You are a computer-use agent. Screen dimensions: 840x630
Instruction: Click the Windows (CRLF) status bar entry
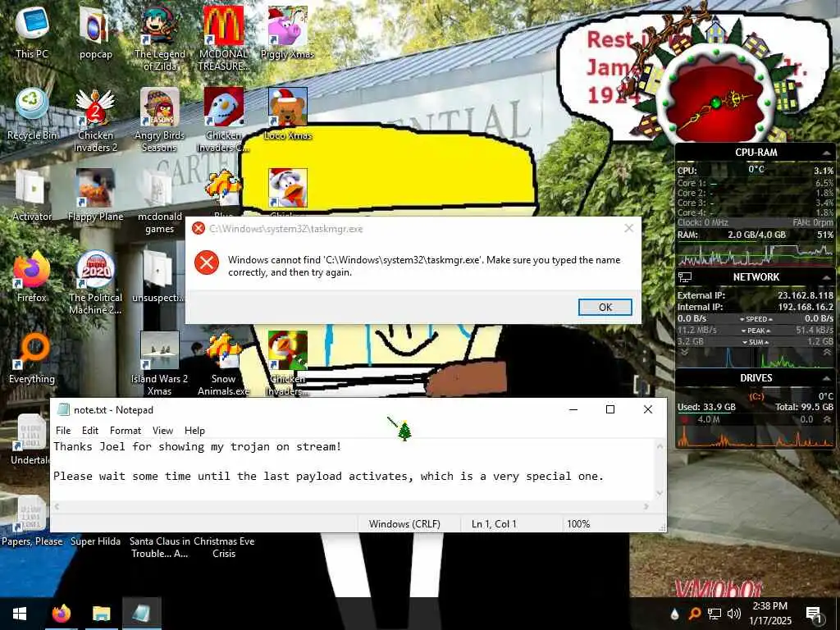click(404, 524)
